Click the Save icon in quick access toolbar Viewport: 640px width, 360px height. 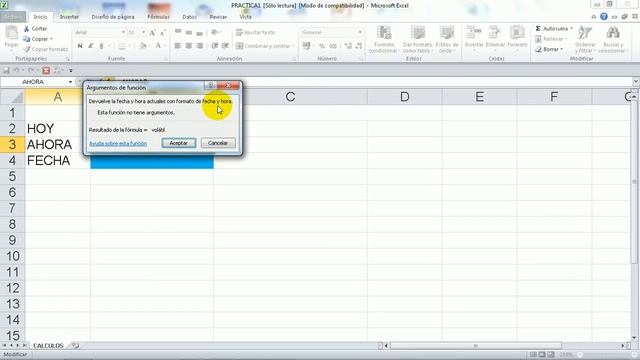tap(7, 70)
